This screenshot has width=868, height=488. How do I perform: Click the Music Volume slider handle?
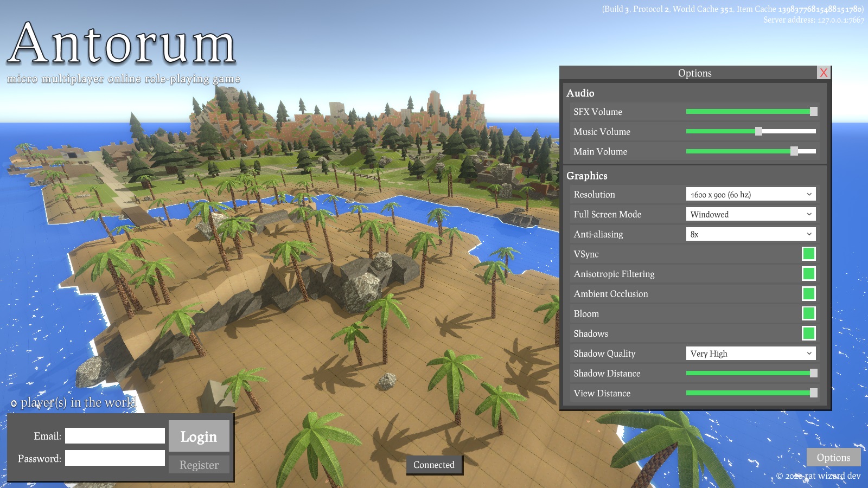point(758,131)
